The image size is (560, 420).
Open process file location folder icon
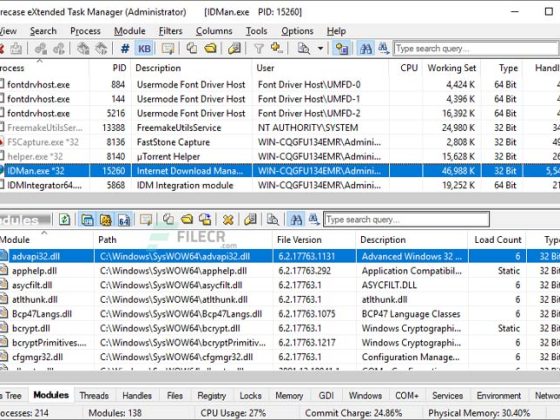[210, 48]
